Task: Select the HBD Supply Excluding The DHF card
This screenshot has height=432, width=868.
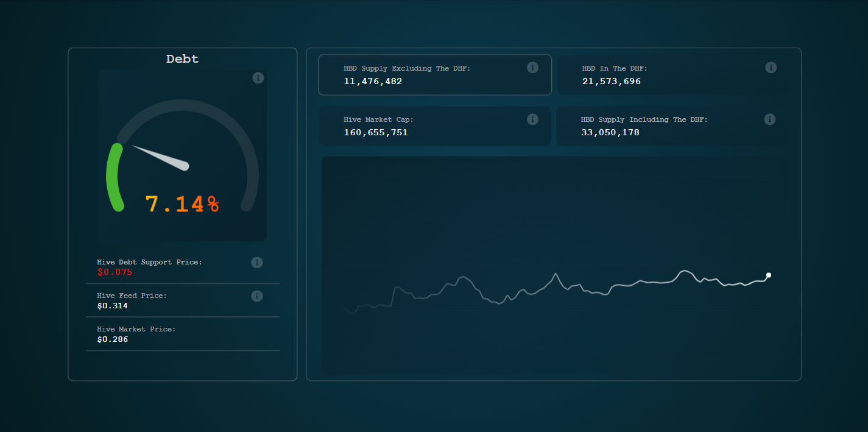Action: 435,75
